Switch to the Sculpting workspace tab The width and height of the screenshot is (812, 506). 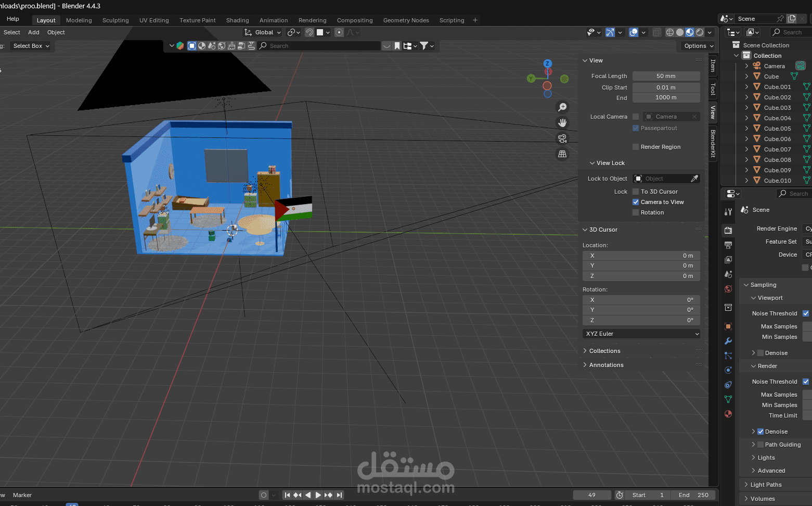click(115, 20)
